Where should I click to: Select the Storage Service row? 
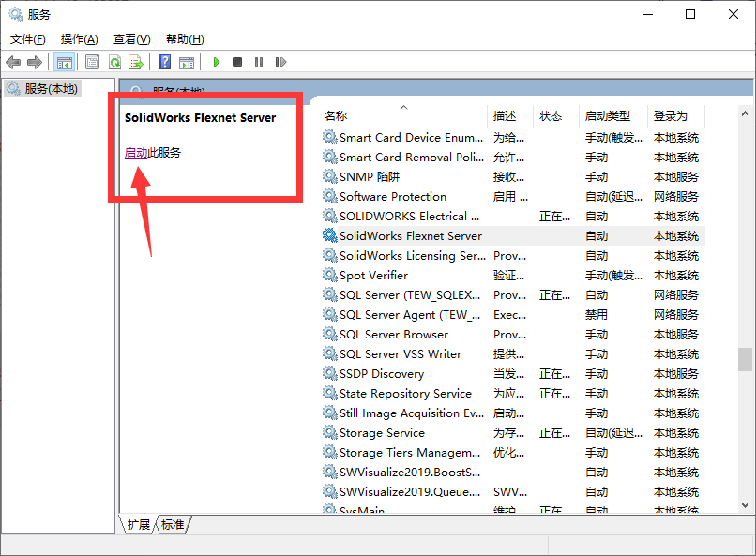coord(513,433)
